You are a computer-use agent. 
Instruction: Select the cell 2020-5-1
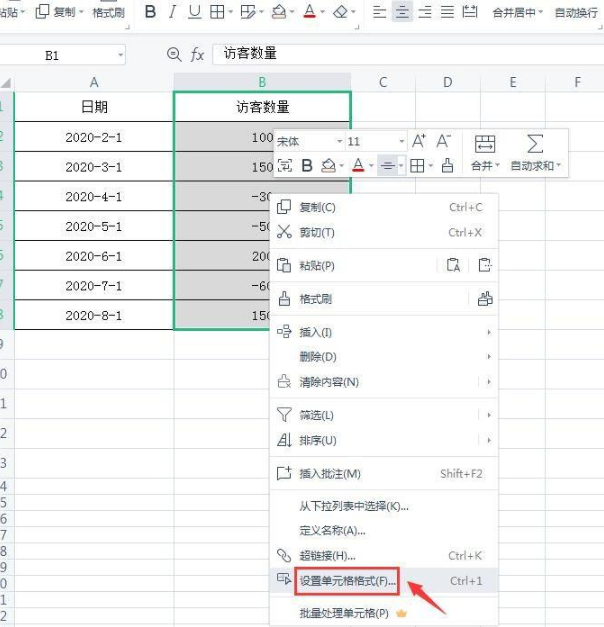pos(94,226)
